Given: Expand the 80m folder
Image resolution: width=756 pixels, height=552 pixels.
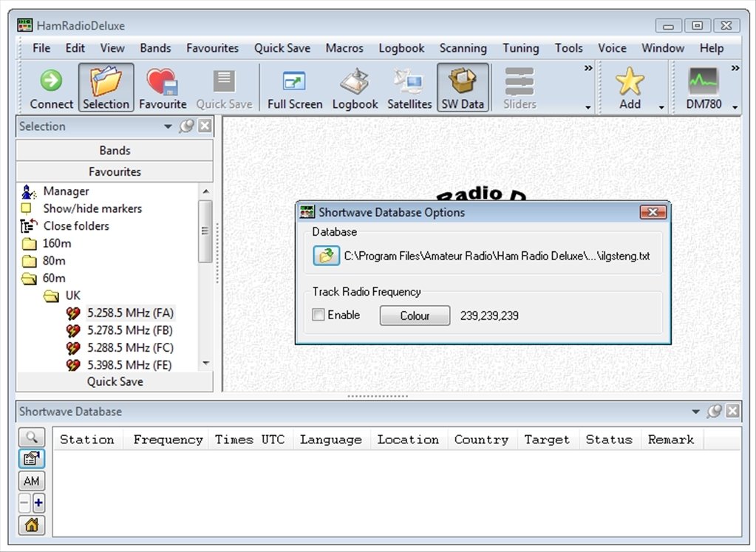Looking at the screenshot, I should [x=30, y=261].
